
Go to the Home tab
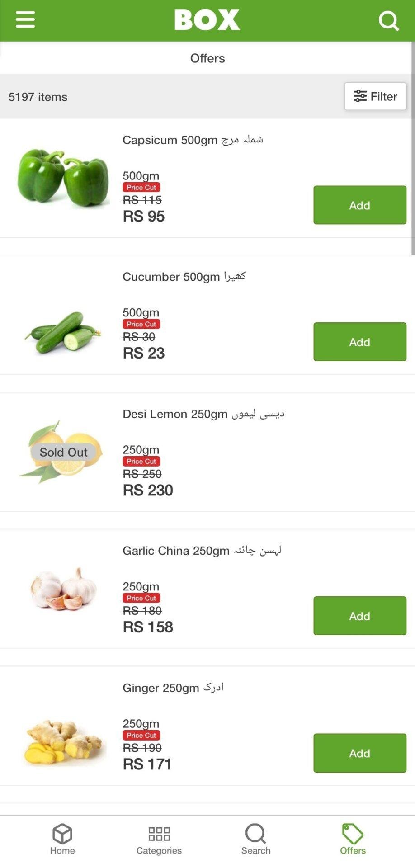[x=62, y=839]
